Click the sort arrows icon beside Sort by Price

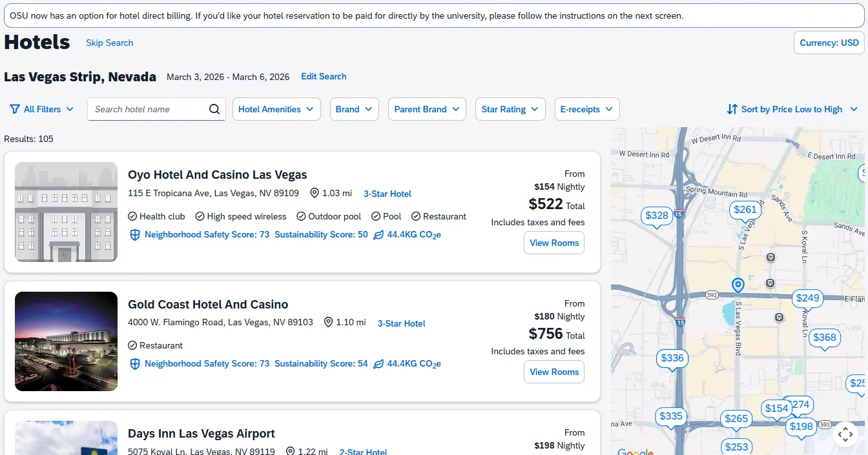[x=732, y=109]
